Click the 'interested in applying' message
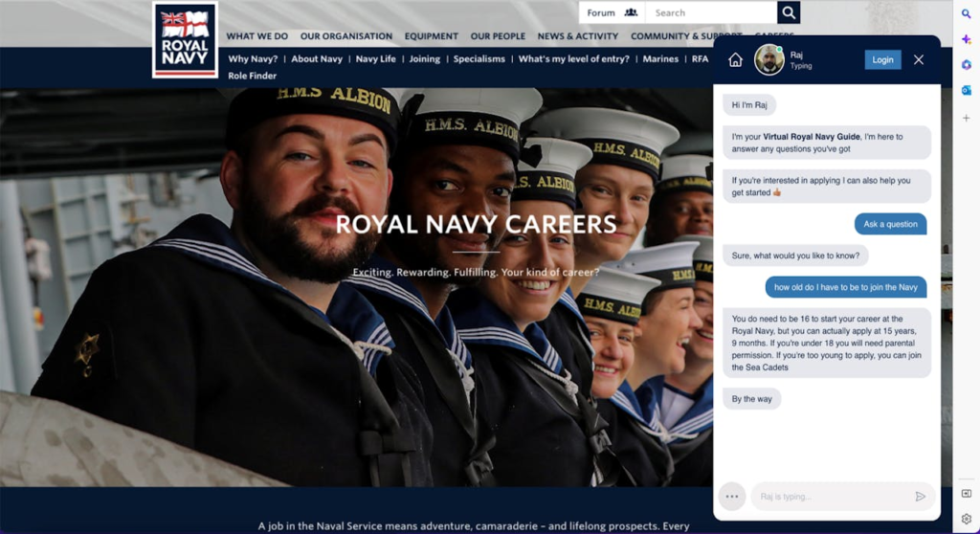980x534 pixels. pyautogui.click(x=827, y=187)
